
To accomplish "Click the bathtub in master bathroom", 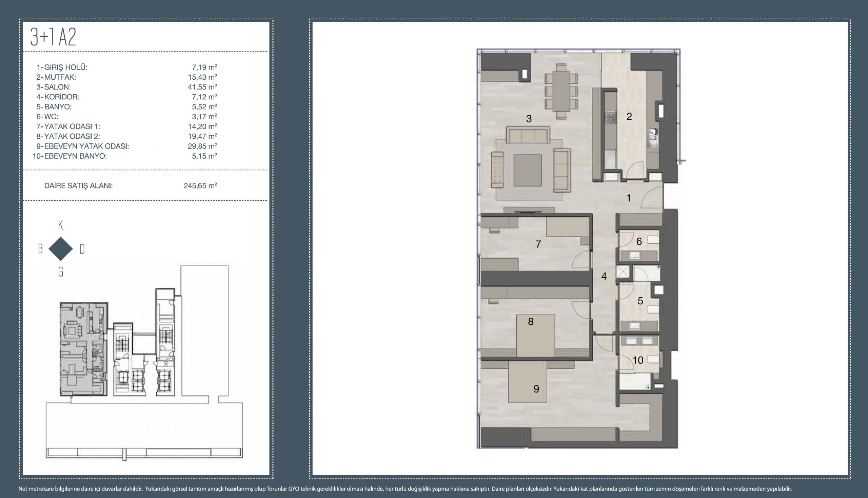I will (635, 381).
